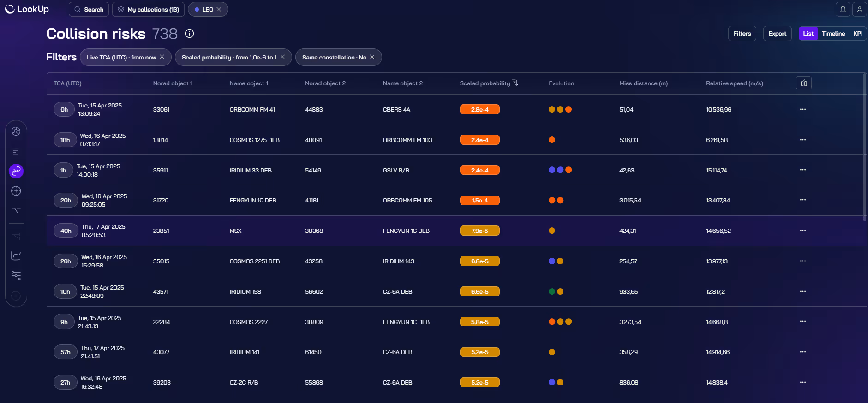Screen dimensions: 868x403
Task: Click the Filters button
Action: (742, 34)
